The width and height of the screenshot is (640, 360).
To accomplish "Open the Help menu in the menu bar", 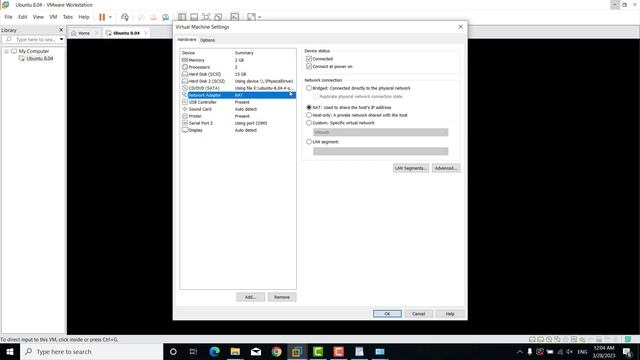I will [x=84, y=17].
